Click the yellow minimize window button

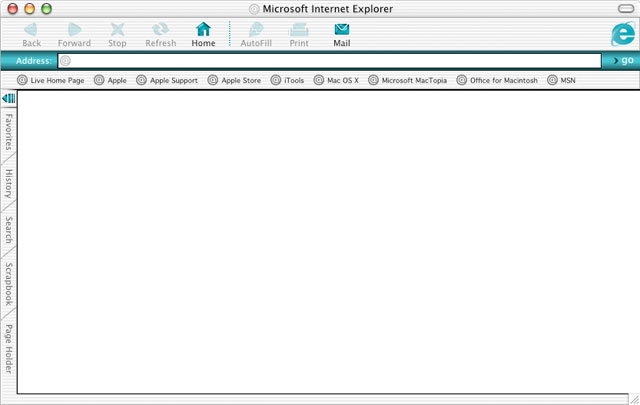[29, 9]
